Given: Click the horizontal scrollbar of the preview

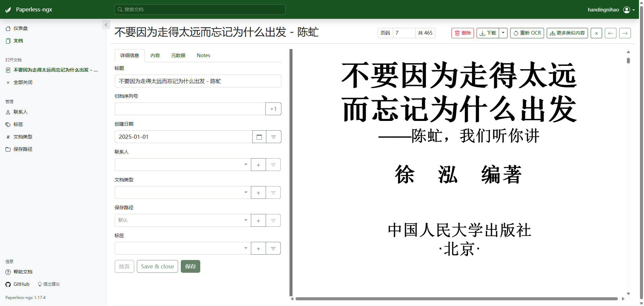Looking at the screenshot, I should pos(457,299).
